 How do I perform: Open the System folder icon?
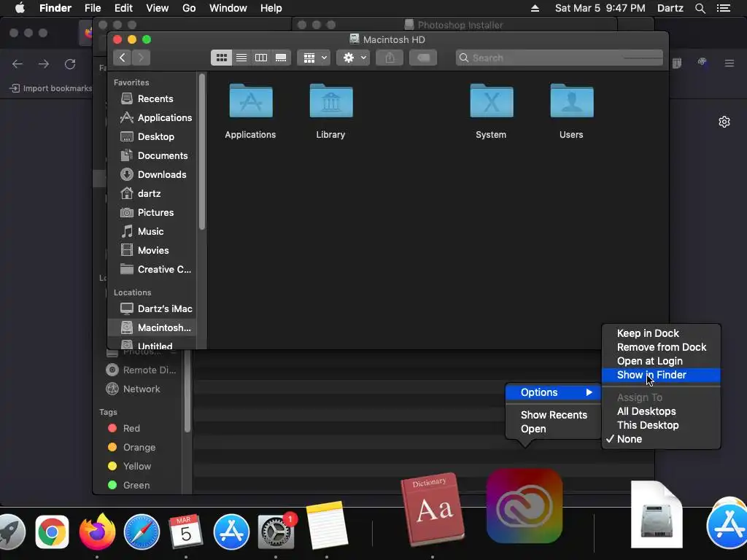(x=491, y=101)
